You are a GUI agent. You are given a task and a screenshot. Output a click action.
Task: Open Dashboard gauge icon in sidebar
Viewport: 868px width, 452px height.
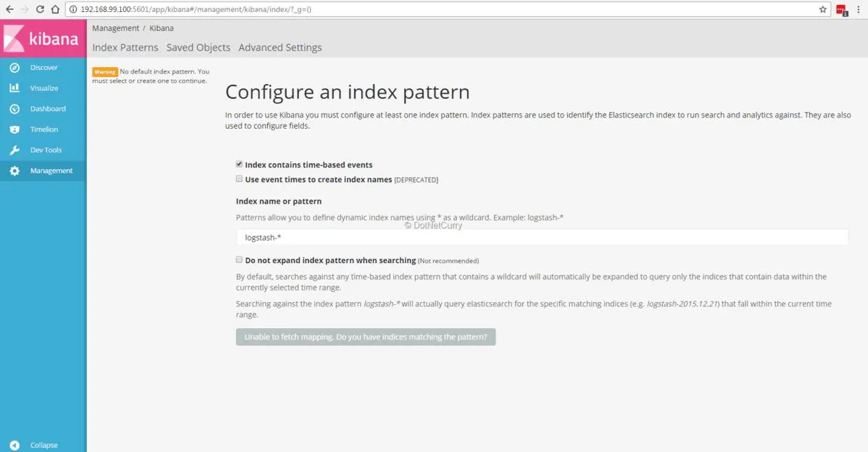pos(14,109)
